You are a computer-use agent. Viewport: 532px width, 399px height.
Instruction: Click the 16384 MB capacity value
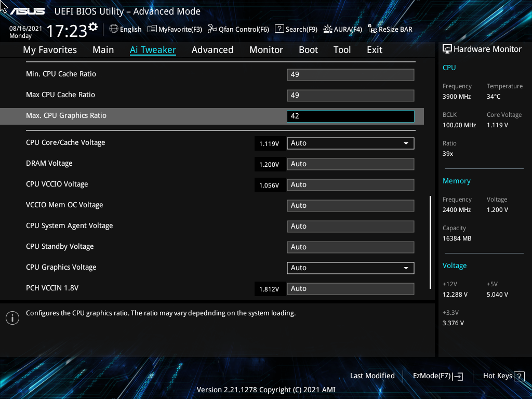tap(457, 238)
